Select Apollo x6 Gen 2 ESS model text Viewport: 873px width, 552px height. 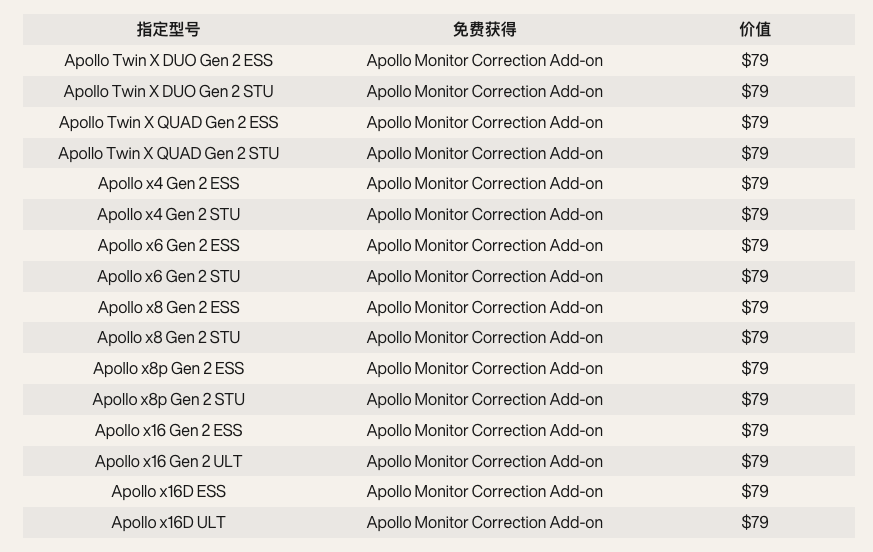[x=168, y=245]
